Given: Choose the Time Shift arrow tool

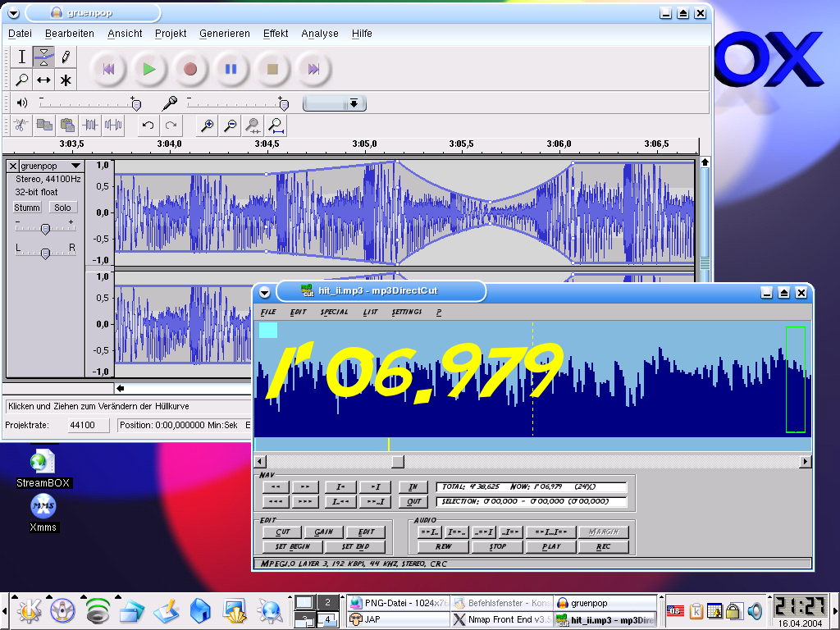Looking at the screenshot, I should [x=43, y=80].
